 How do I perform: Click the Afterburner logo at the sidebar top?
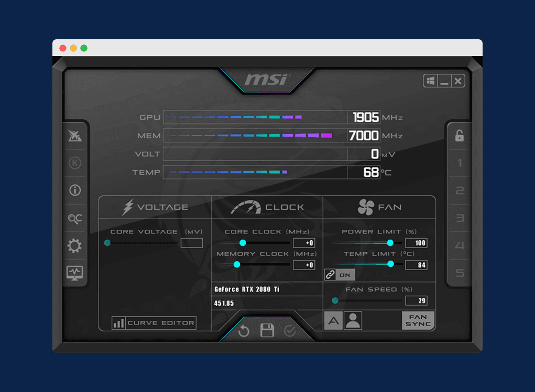(75, 136)
